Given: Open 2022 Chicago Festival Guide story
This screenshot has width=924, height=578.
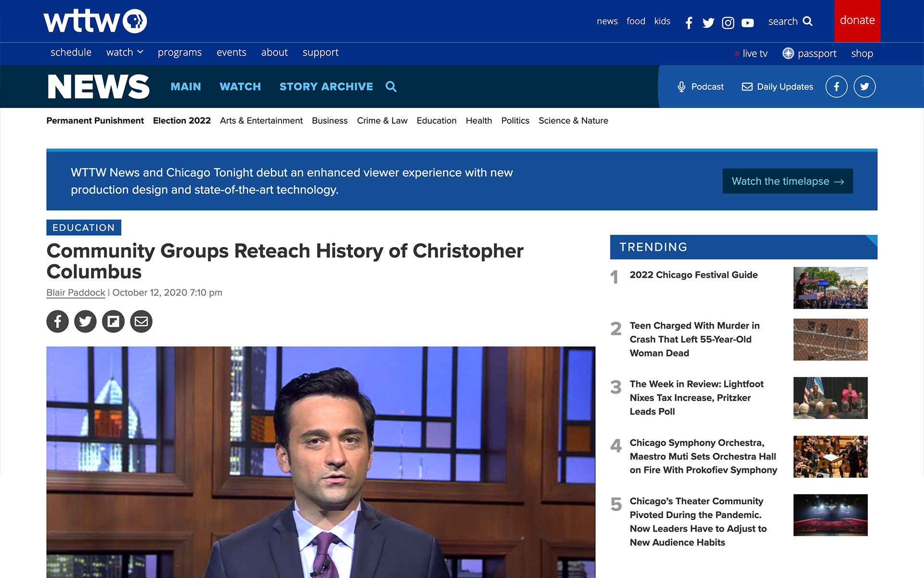Looking at the screenshot, I should pyautogui.click(x=693, y=275).
